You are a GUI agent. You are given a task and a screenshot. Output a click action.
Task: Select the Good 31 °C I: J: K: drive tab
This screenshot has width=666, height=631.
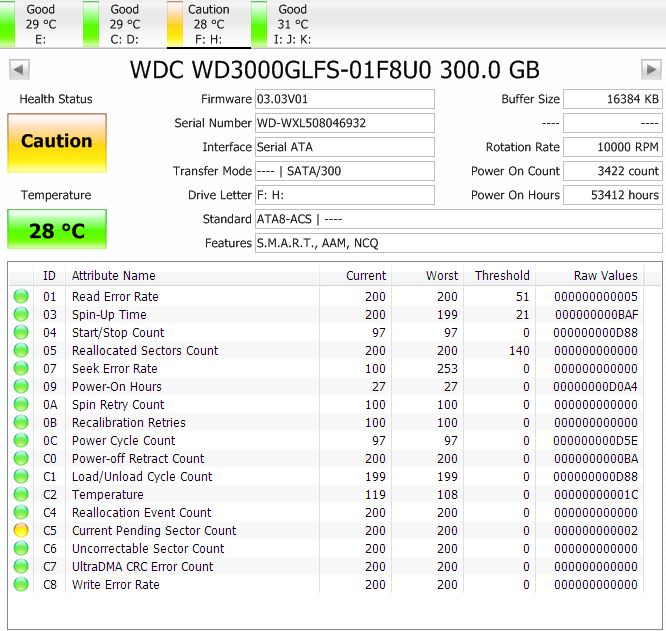tap(284, 24)
